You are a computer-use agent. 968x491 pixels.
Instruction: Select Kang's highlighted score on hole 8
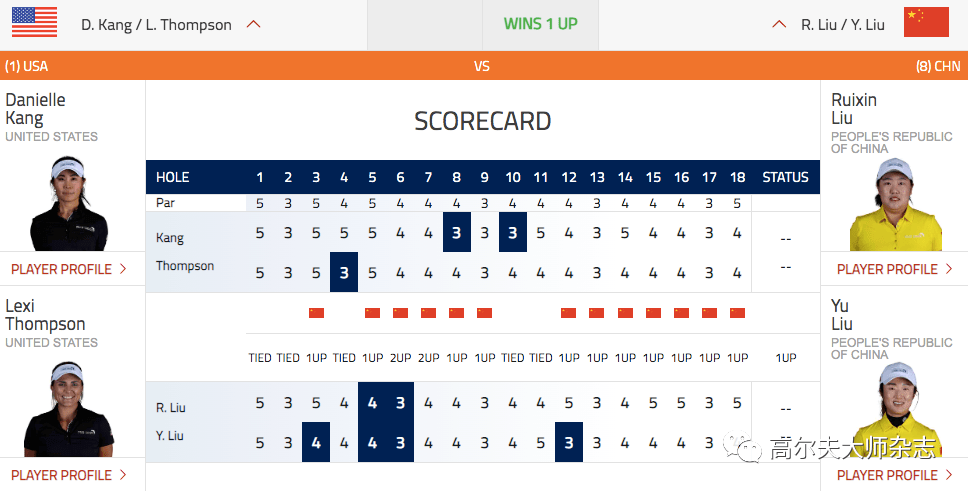pos(457,232)
